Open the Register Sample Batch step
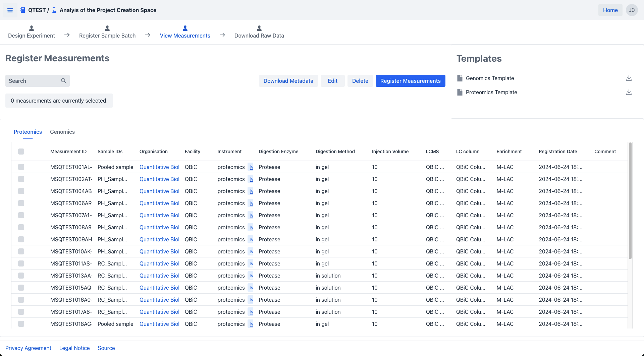This screenshot has width=644, height=356. point(107,36)
